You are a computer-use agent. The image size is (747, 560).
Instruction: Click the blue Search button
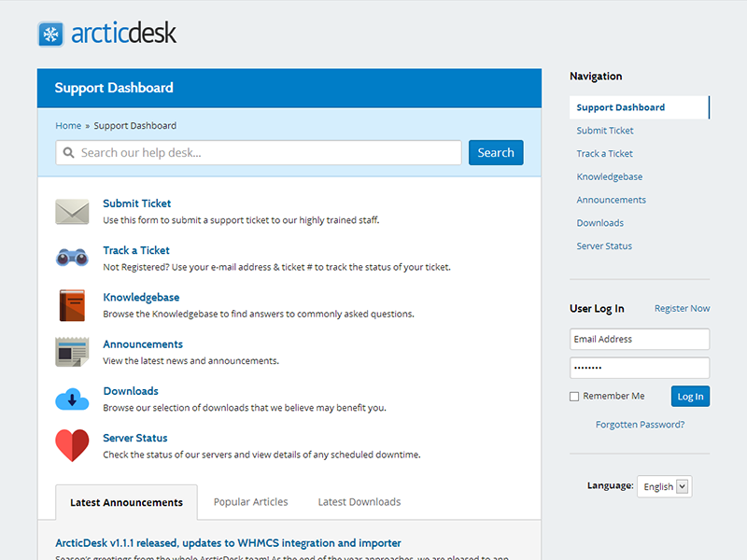(496, 152)
